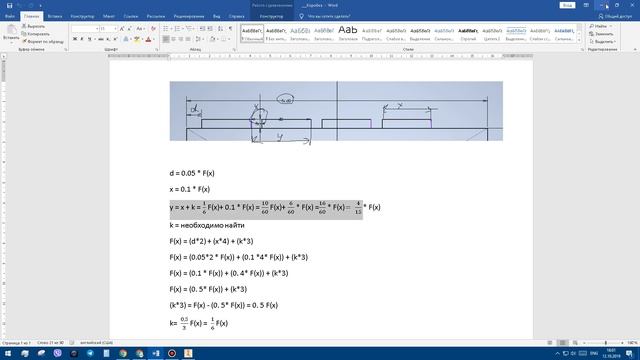640x360 pixels.
Task: Increase paragraph indent
Action: click(x=210, y=29)
